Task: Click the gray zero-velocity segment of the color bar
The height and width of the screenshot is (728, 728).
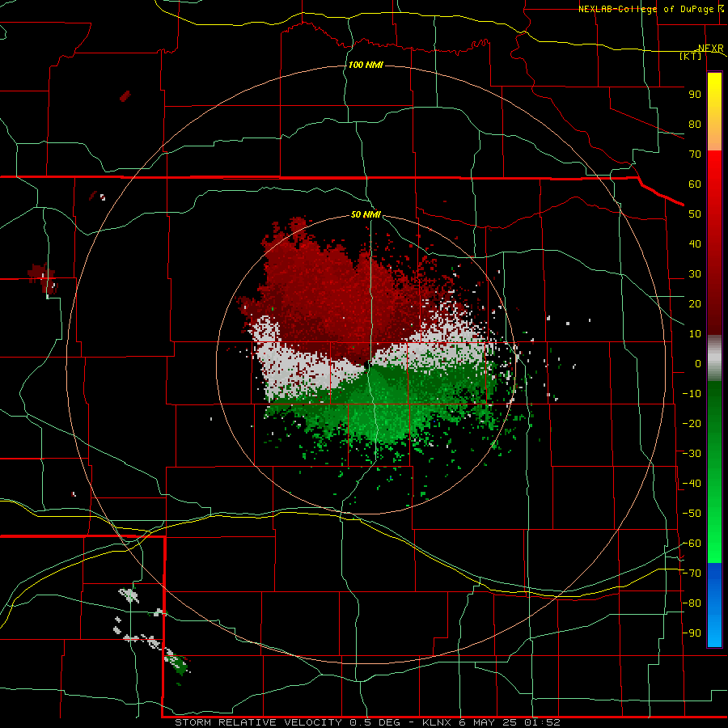Action: (714, 358)
